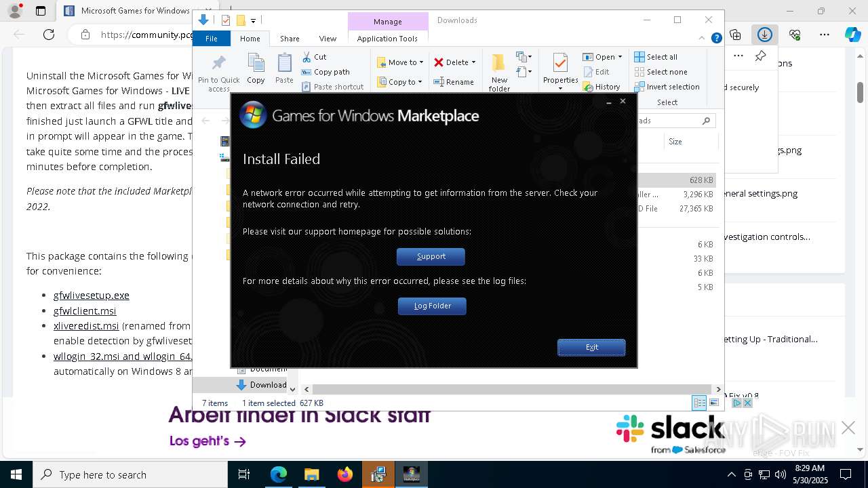Screen dimensions: 868x488
Task: Click the Manage contextual tab in Explorer
Action: (387, 22)
